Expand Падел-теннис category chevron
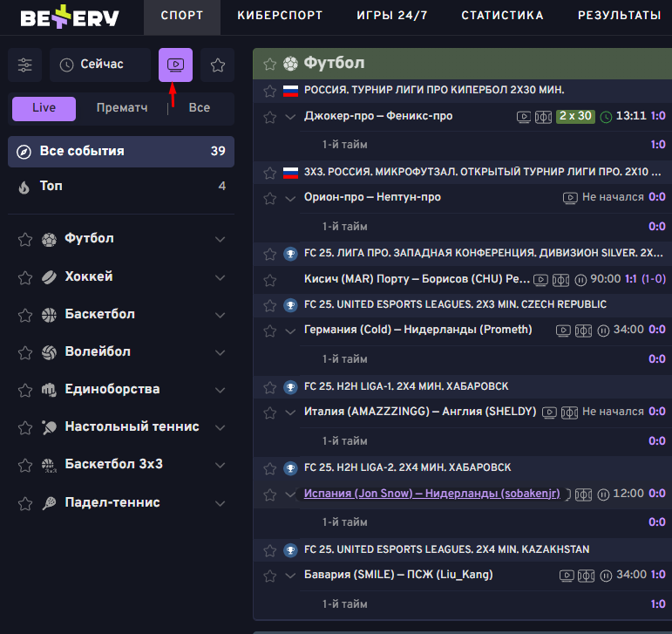Screen dimensions: 672x634 220,503
